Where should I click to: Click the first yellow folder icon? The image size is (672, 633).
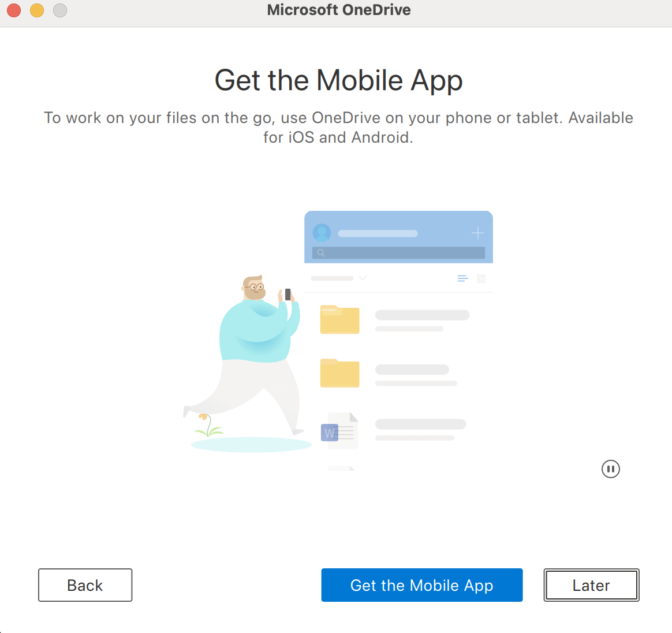coord(339,319)
